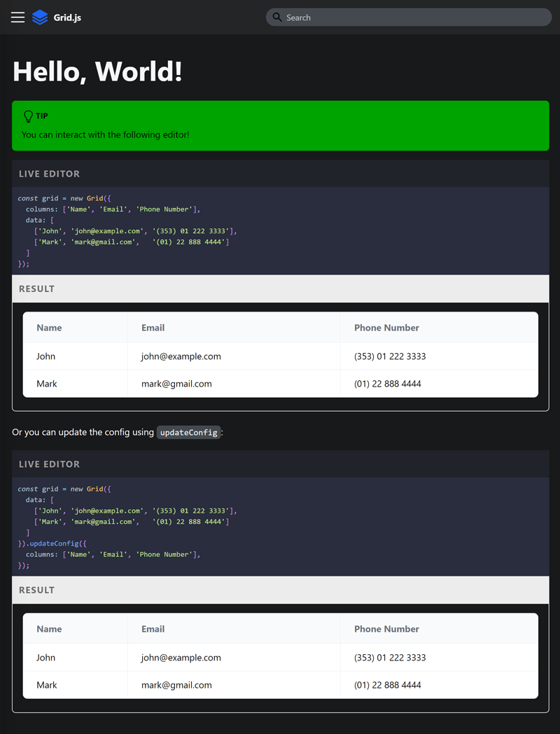Select Phone Number header in first table

coord(386,328)
